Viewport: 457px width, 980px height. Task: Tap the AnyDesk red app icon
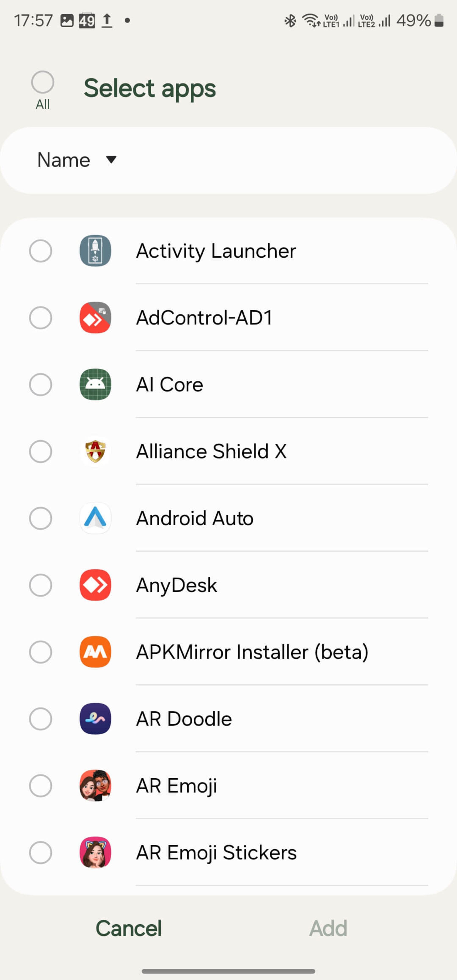pos(95,585)
